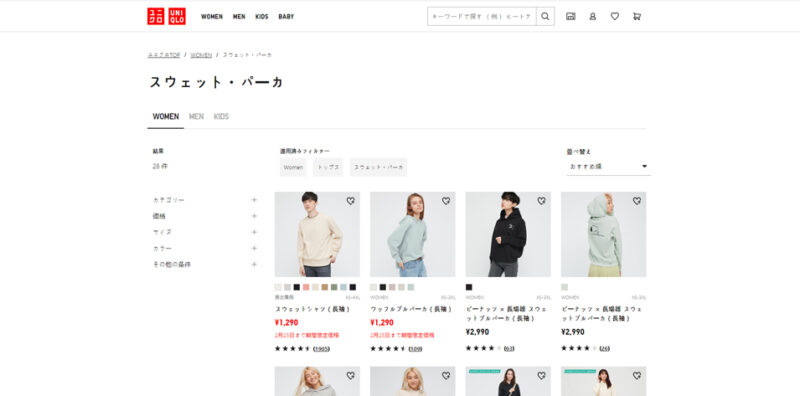This screenshot has height=396, width=800.
Task: Open the おすすめ順 sort dropdown
Action: coord(608,166)
